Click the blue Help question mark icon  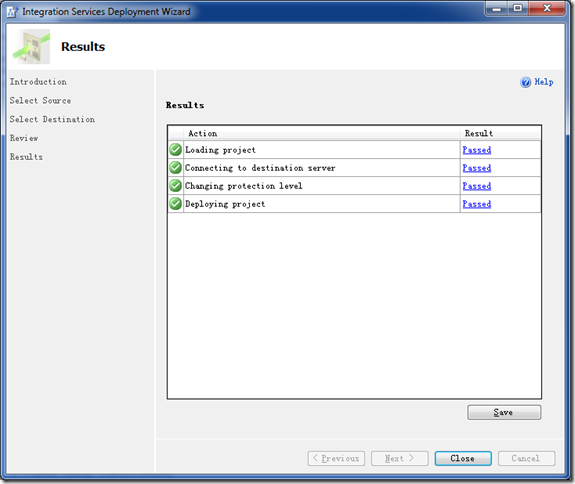pyautogui.click(x=525, y=82)
